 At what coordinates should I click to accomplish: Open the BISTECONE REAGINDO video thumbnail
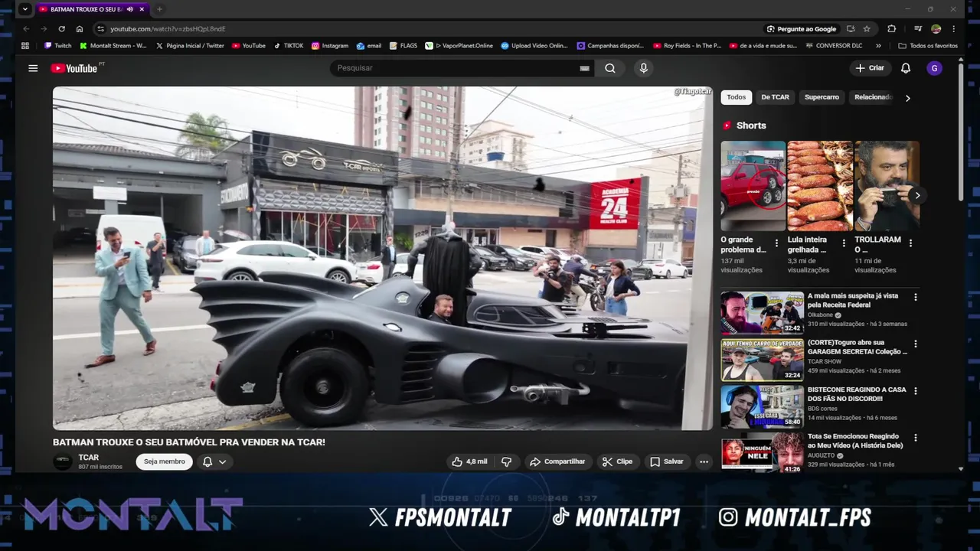tap(762, 406)
